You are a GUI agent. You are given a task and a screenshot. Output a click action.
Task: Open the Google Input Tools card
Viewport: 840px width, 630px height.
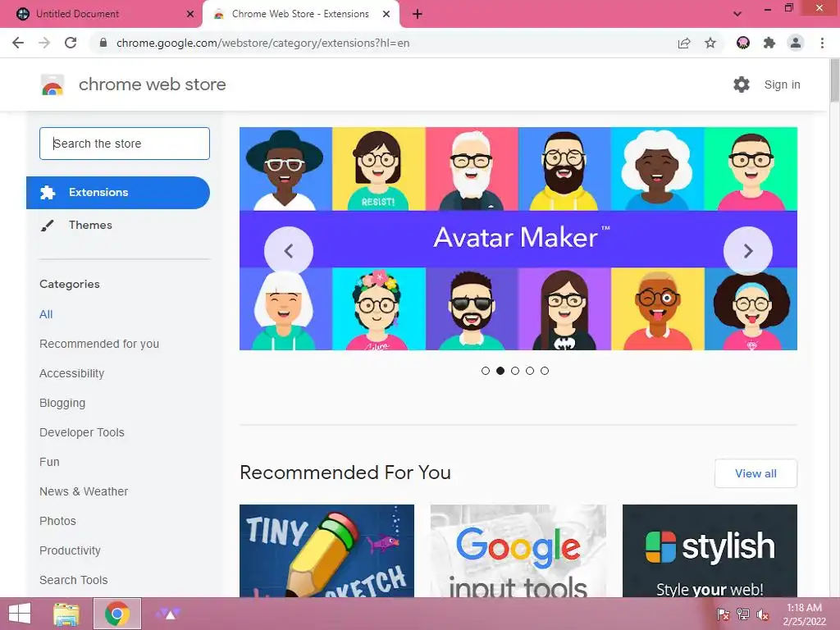[x=518, y=550]
